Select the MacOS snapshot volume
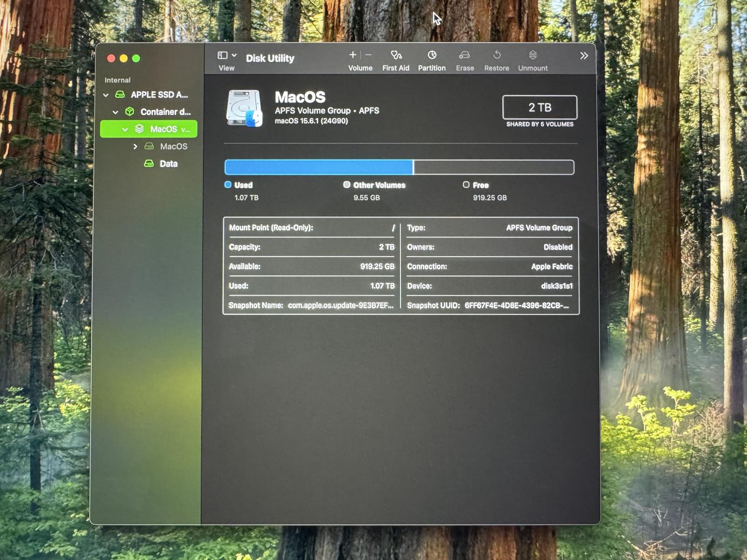The height and width of the screenshot is (560, 747). click(166, 147)
